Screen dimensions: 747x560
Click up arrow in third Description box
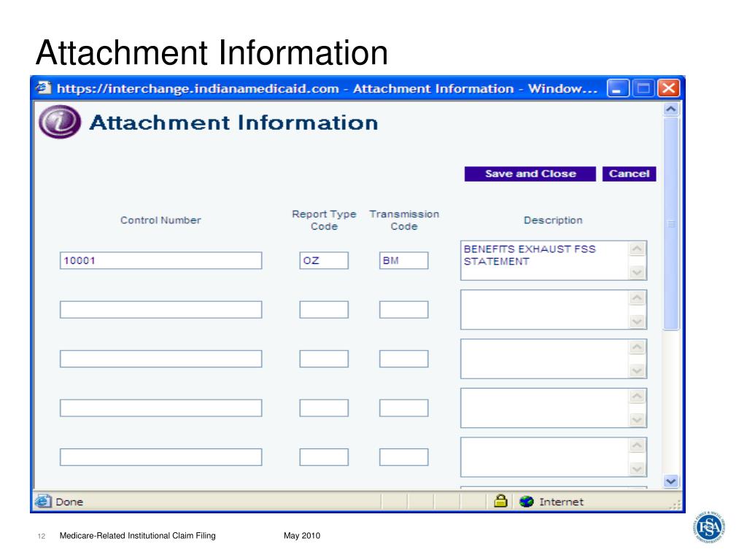[638, 347]
